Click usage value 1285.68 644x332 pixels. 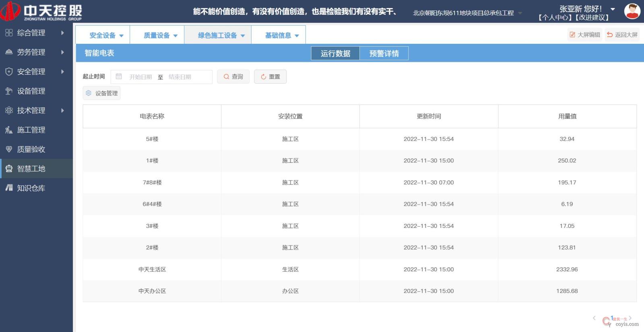pyautogui.click(x=567, y=291)
